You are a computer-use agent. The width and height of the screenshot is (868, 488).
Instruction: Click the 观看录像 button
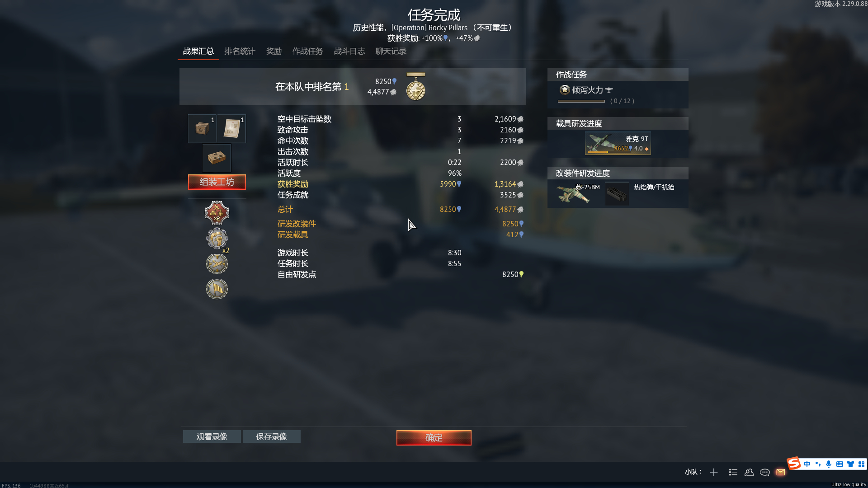pos(212,436)
